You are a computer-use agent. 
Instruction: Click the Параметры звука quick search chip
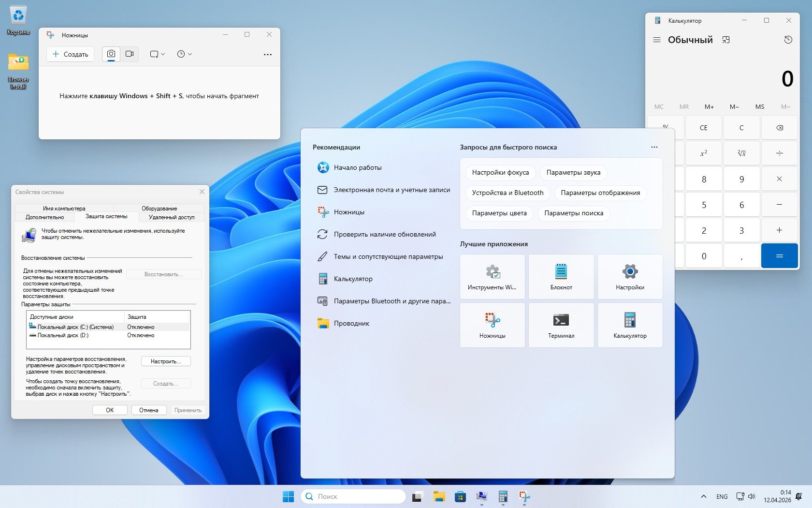tap(573, 172)
